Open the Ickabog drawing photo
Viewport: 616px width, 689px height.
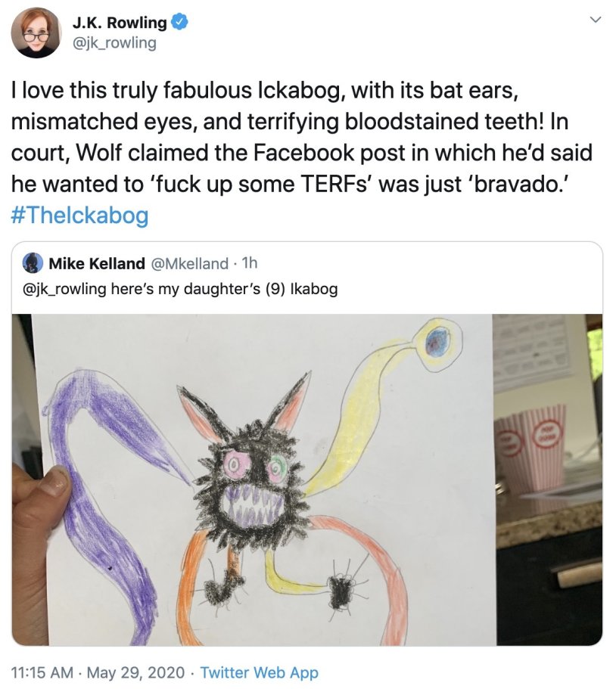pyautogui.click(x=307, y=480)
